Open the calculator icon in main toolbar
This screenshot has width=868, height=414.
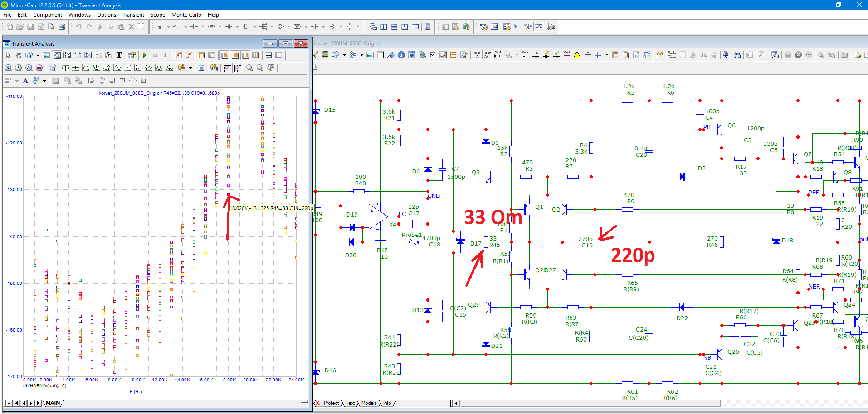pyautogui.click(x=428, y=27)
